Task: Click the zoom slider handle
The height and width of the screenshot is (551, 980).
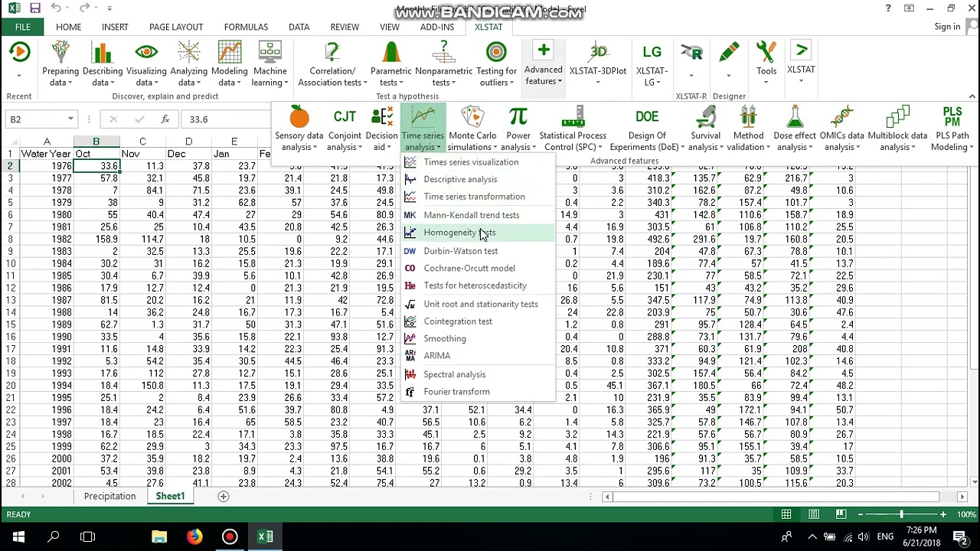Action: coord(902,515)
